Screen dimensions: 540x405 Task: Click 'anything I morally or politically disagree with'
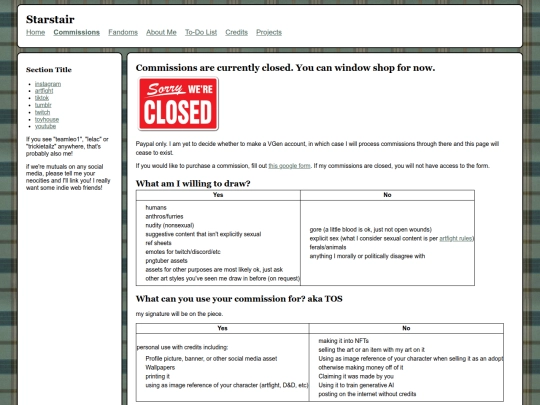click(367, 256)
